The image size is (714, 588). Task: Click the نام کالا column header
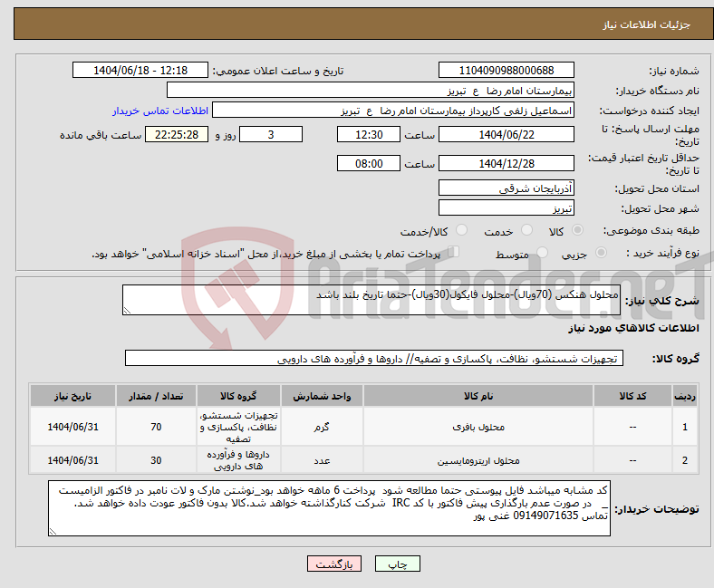point(478,396)
